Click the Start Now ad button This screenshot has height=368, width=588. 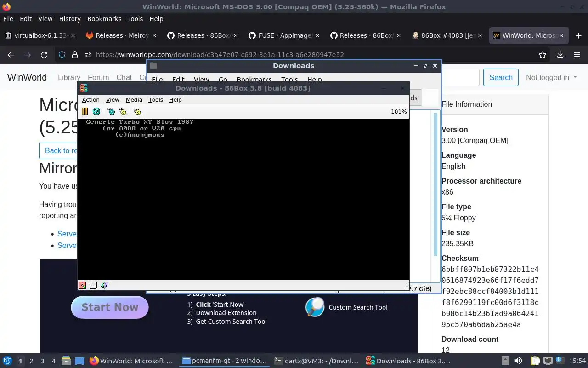[110, 307]
